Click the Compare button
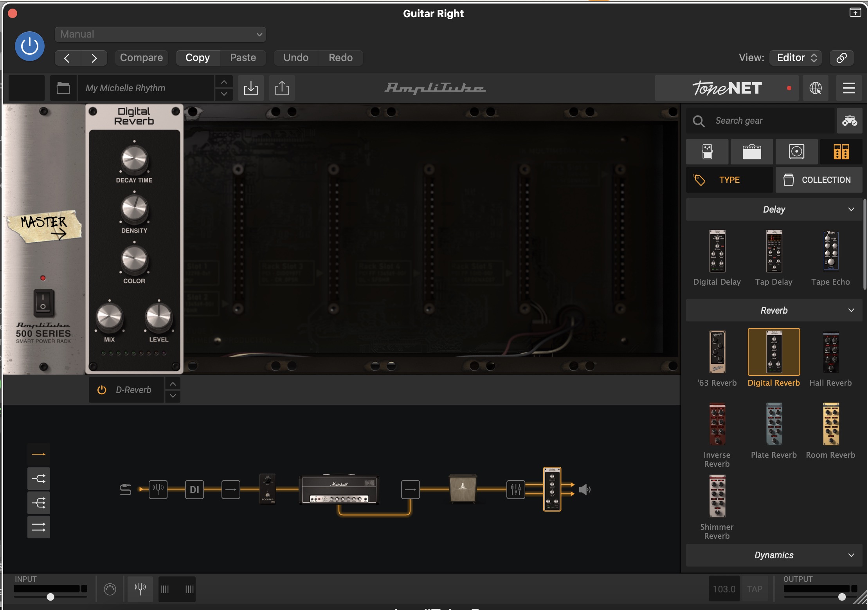The height and width of the screenshot is (610, 868). (x=141, y=58)
